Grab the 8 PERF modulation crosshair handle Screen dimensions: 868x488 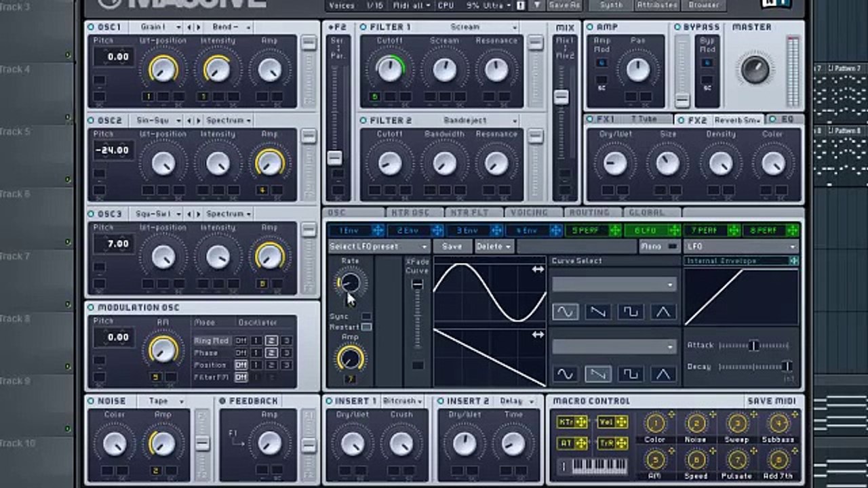tap(793, 230)
